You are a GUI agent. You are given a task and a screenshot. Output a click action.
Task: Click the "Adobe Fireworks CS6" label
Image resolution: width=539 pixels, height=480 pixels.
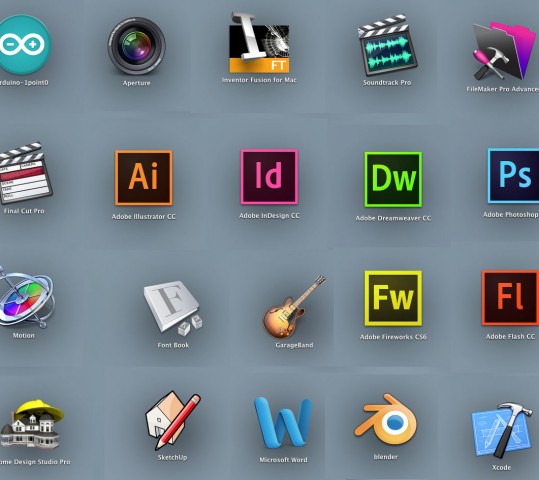(x=393, y=337)
